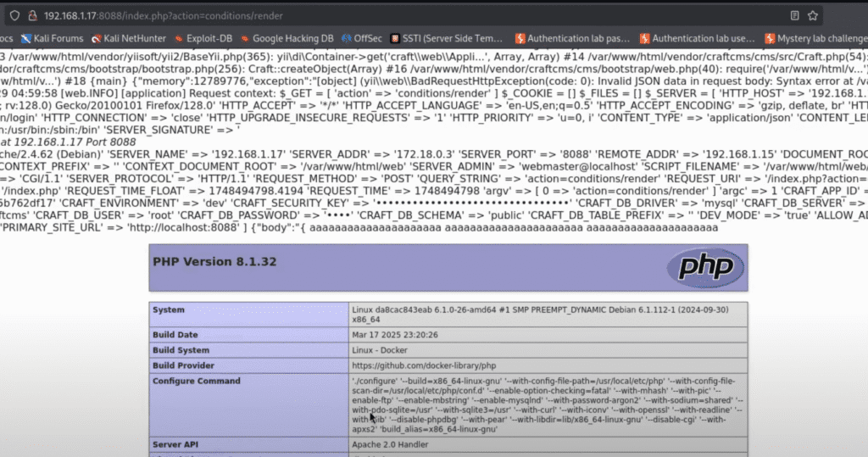Screen dimensions: 868x457
Task: Open Authentication lab pas... bookmark
Action: click(x=572, y=38)
